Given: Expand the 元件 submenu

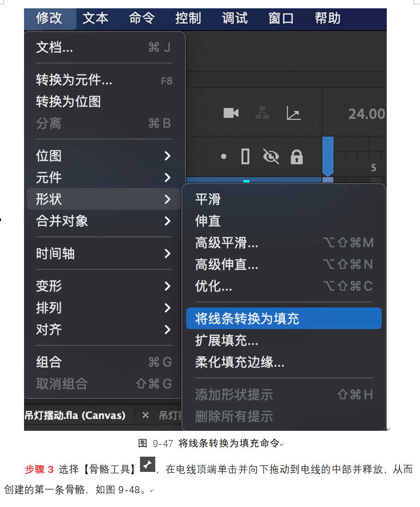Looking at the screenshot, I should [x=104, y=177].
